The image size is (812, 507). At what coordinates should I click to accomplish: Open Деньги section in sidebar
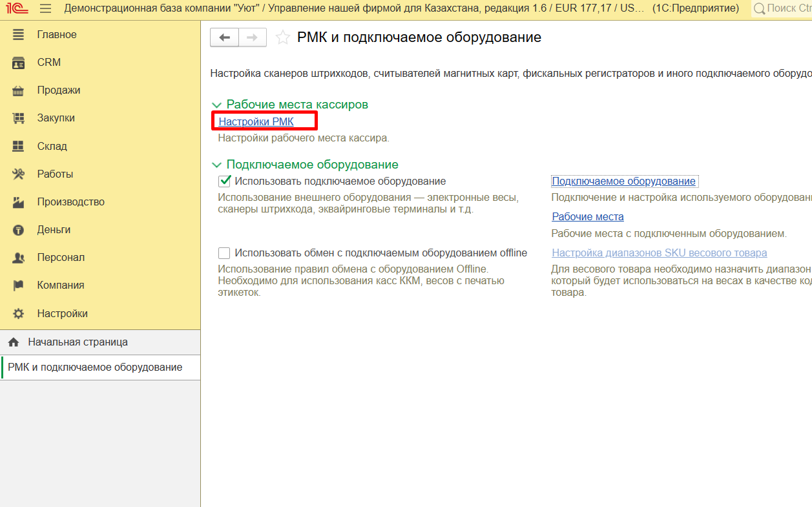54,230
